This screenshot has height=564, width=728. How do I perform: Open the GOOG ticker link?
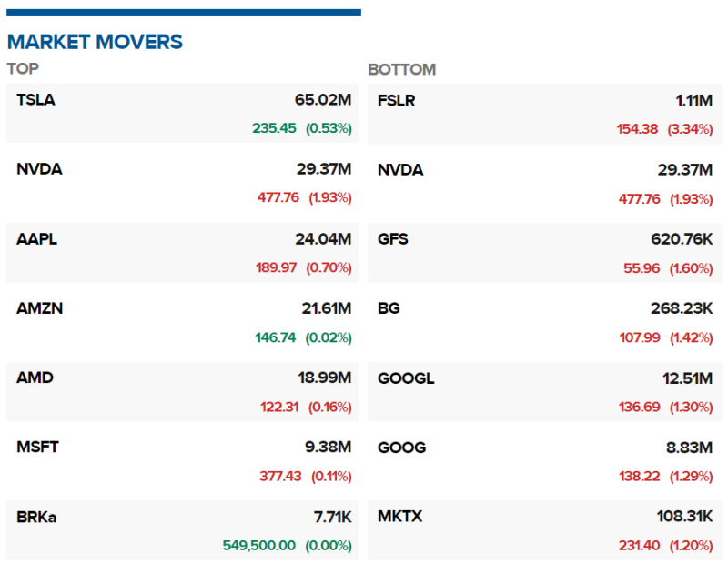[x=402, y=448]
